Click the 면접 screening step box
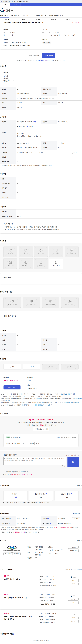The width and height of the screenshot is (82, 644). pos(31,367)
